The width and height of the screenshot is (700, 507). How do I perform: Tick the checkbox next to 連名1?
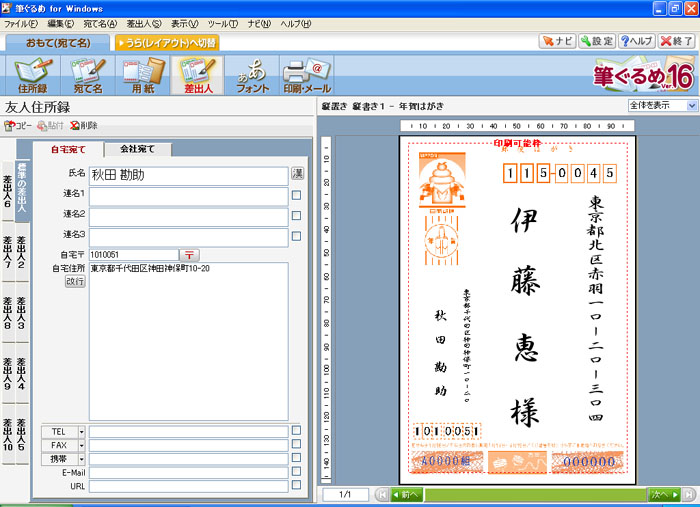296,195
